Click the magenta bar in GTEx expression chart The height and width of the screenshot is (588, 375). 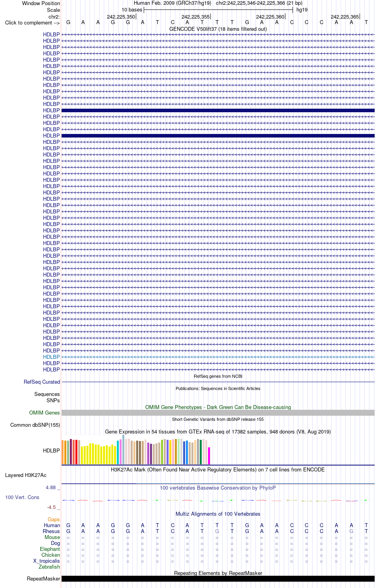click(209, 456)
